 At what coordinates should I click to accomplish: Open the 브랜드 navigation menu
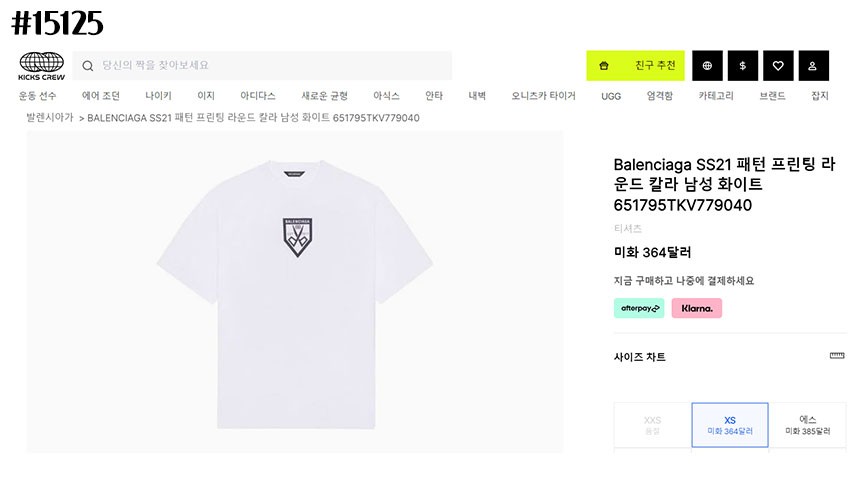(x=772, y=96)
